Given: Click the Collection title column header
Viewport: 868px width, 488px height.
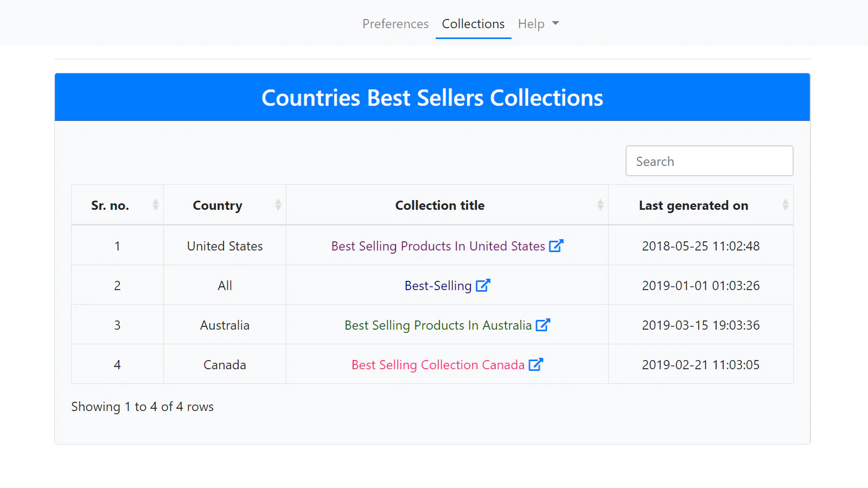Looking at the screenshot, I should pyautogui.click(x=439, y=206).
